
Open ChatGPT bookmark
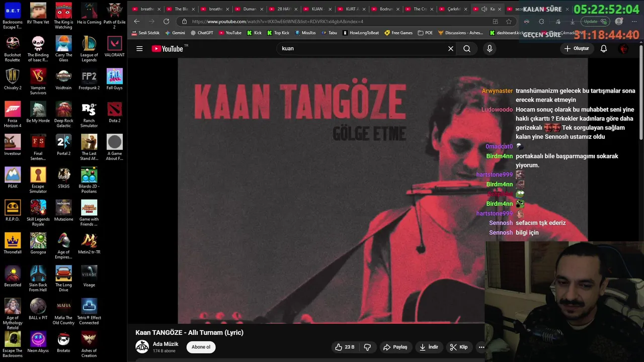point(202,33)
